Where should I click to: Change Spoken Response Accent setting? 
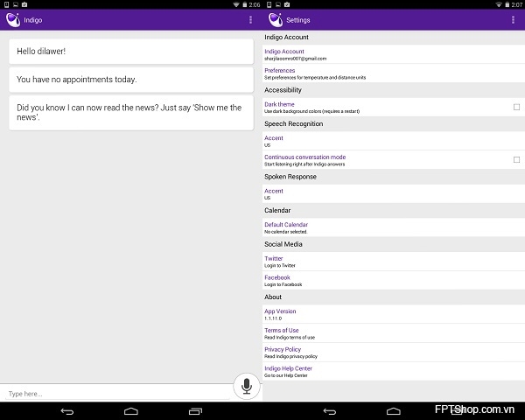pyautogui.click(x=394, y=193)
